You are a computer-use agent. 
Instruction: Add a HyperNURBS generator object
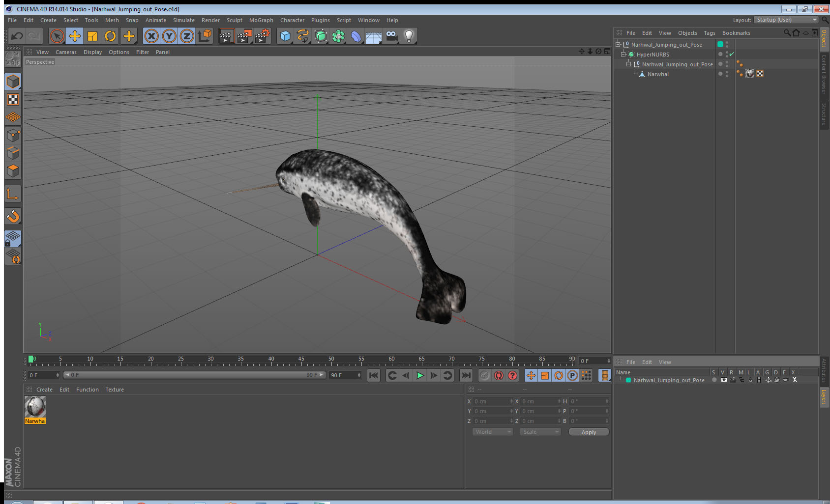321,36
